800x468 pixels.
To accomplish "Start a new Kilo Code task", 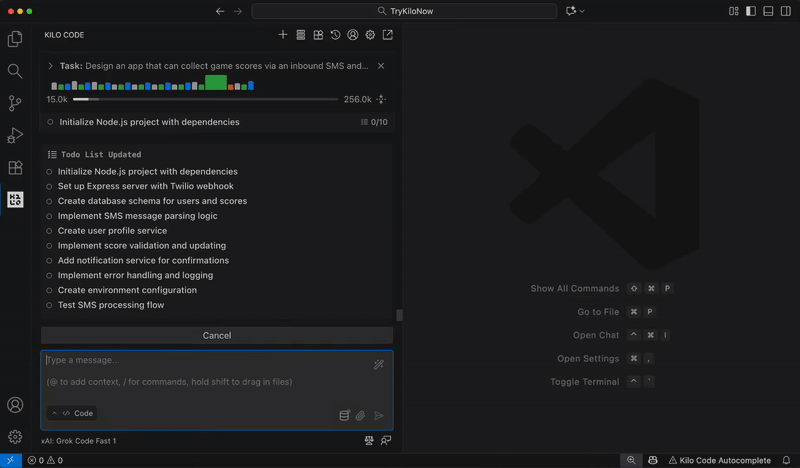I will pos(283,35).
